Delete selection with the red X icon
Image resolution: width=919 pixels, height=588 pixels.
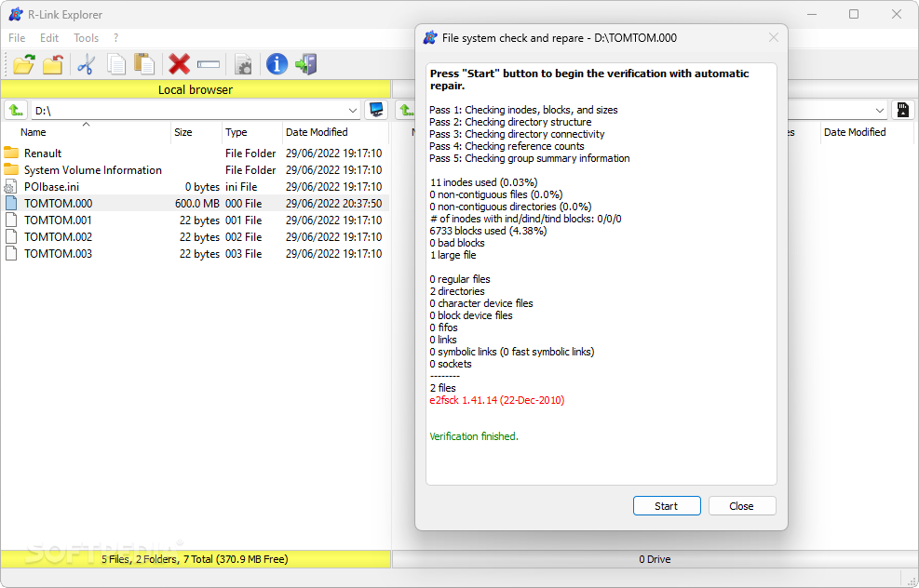click(180, 64)
